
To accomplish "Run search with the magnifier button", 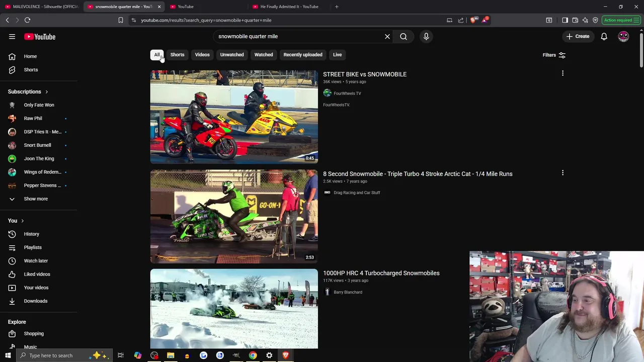I will (404, 36).
